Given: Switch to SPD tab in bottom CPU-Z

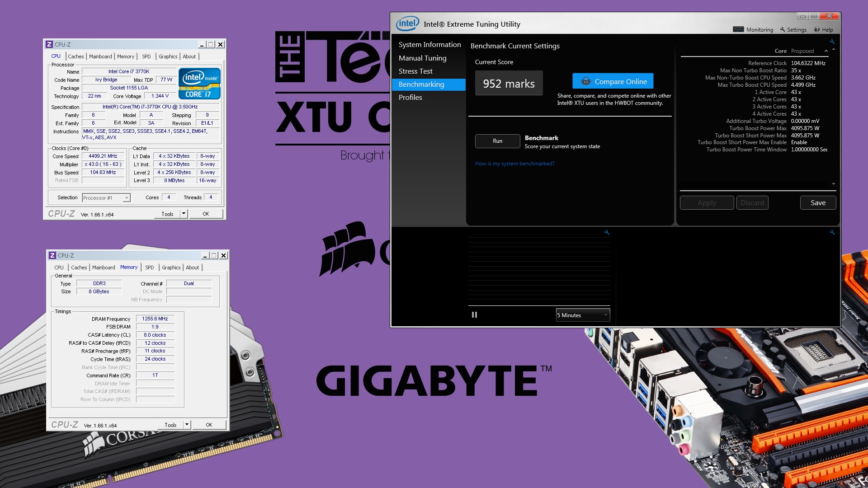Looking at the screenshot, I should [x=150, y=267].
